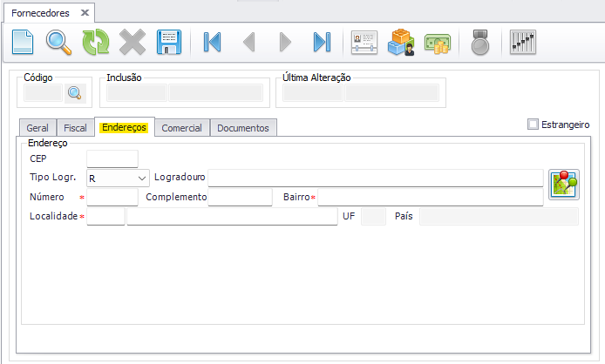The height and width of the screenshot is (364, 605).
Task: Expand the Tipo Logr. dropdown
Action: tap(142, 178)
